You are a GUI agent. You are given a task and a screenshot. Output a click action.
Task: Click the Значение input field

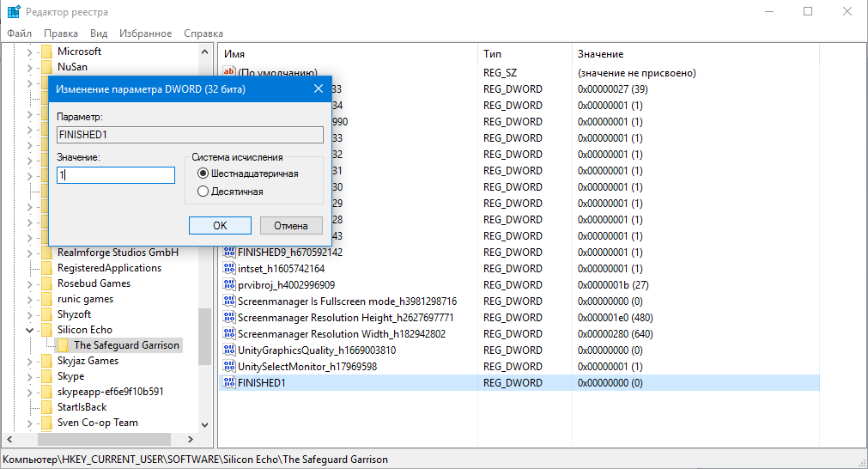[116, 175]
